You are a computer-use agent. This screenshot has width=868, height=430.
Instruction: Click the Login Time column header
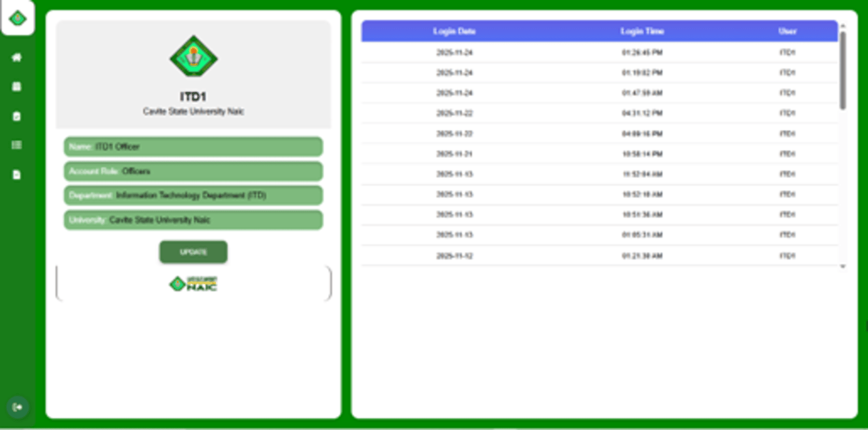coord(642,31)
